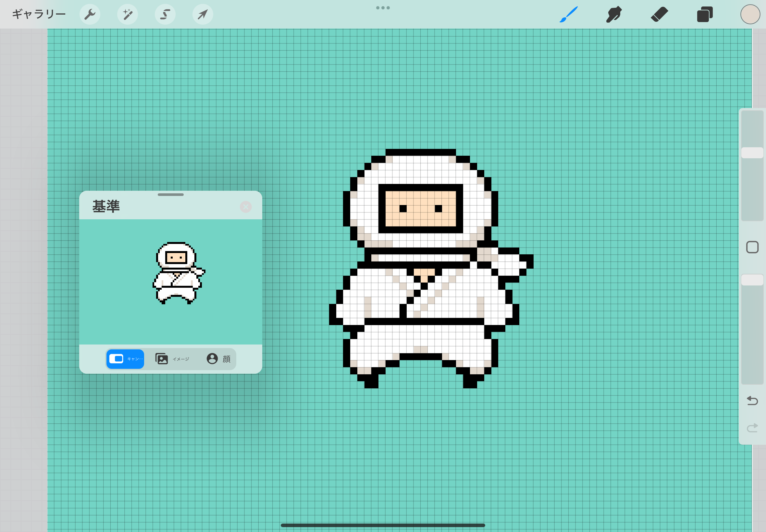766x532 pixels.
Task: Select the Selection S-shaped tool
Action: tap(165, 14)
